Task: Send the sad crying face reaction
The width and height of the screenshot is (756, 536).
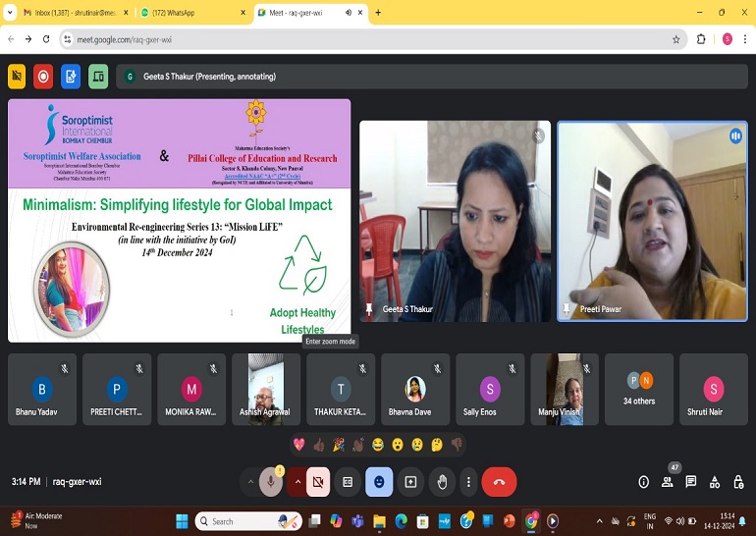Action: (x=417, y=445)
